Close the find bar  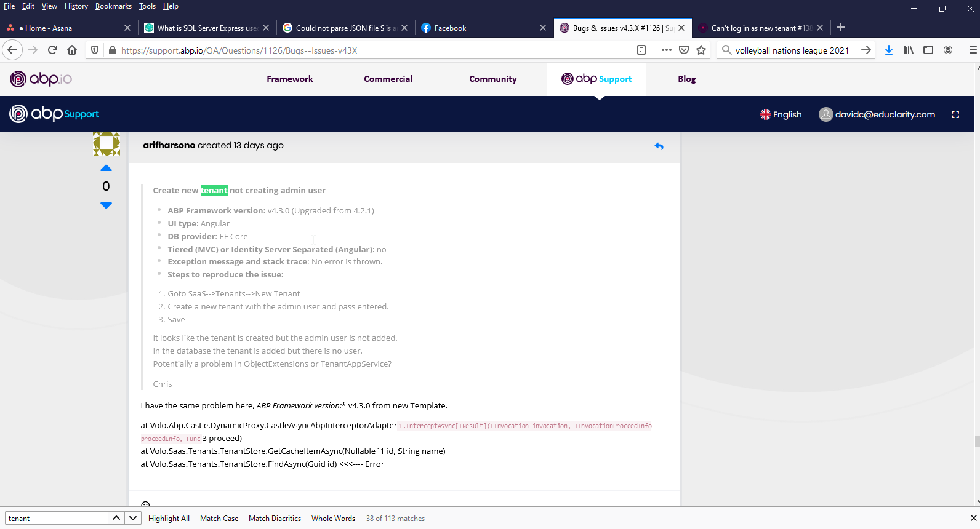point(973,518)
